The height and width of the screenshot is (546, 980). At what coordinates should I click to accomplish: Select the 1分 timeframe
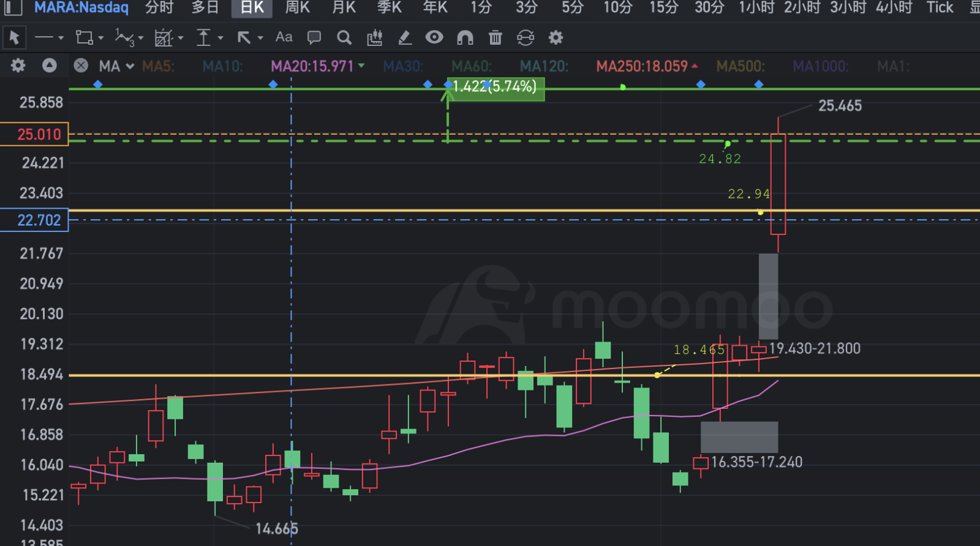click(x=481, y=7)
